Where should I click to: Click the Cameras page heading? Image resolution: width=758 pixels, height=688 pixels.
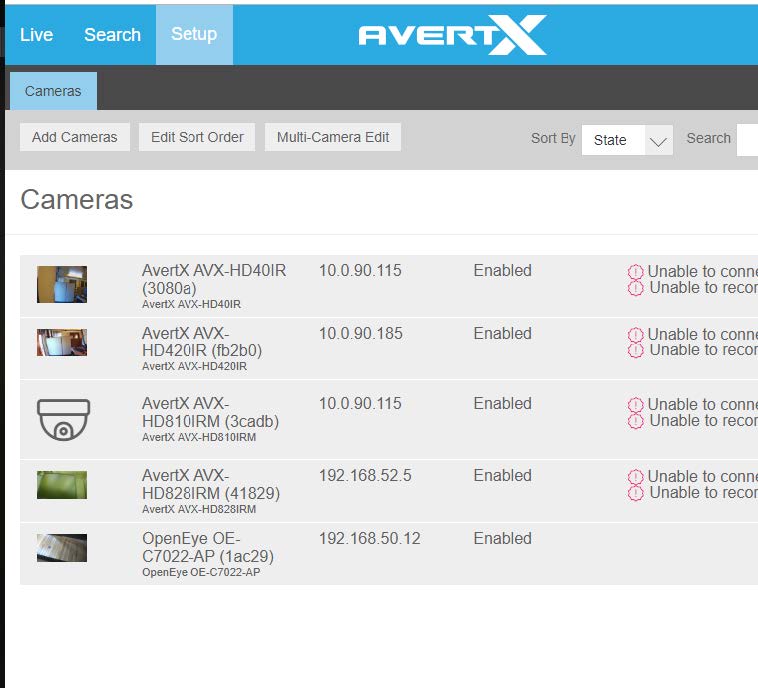pyautogui.click(x=76, y=199)
